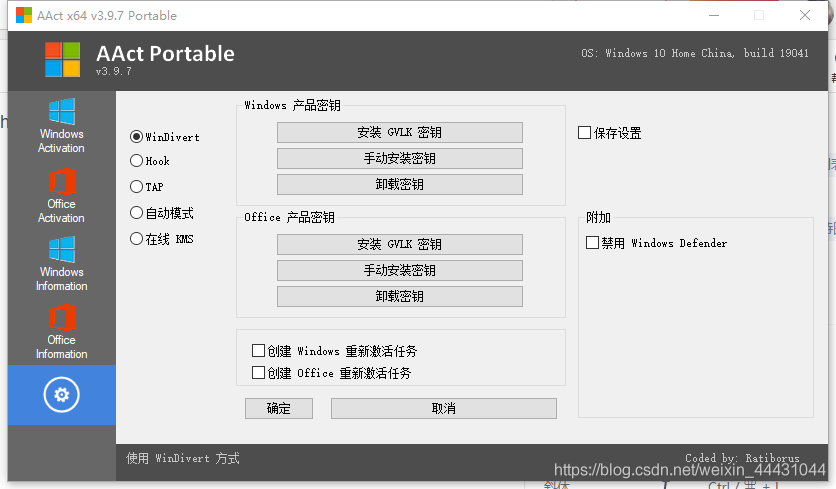Close the AAct window
This screenshot has height=489, width=836.
805,15
